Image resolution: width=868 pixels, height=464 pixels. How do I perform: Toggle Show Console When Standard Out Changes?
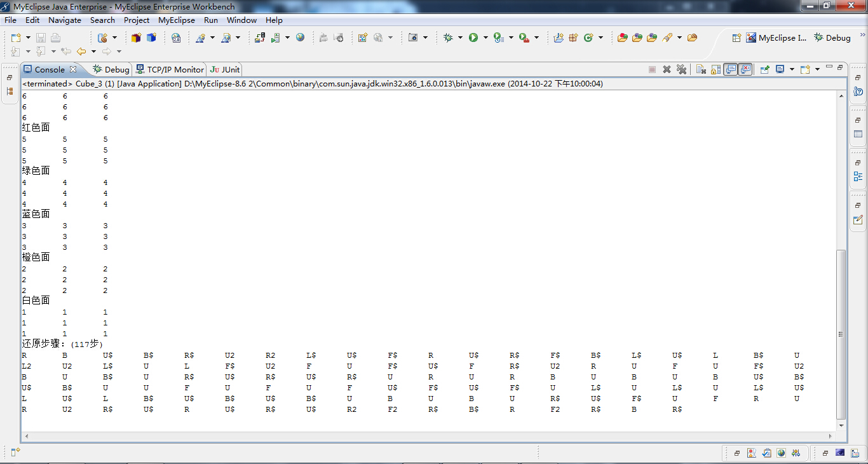point(731,69)
